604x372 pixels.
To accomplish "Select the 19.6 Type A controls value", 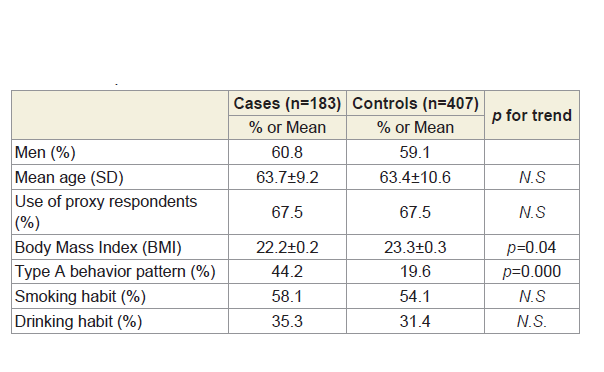I will pyautogui.click(x=415, y=272).
